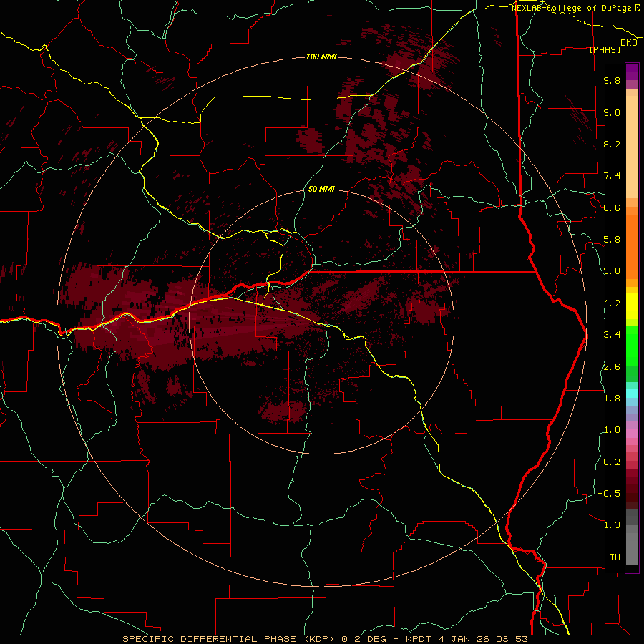The height and width of the screenshot is (644, 644).
Task: Click the 50 NMI range ring label
Action: click(321, 189)
